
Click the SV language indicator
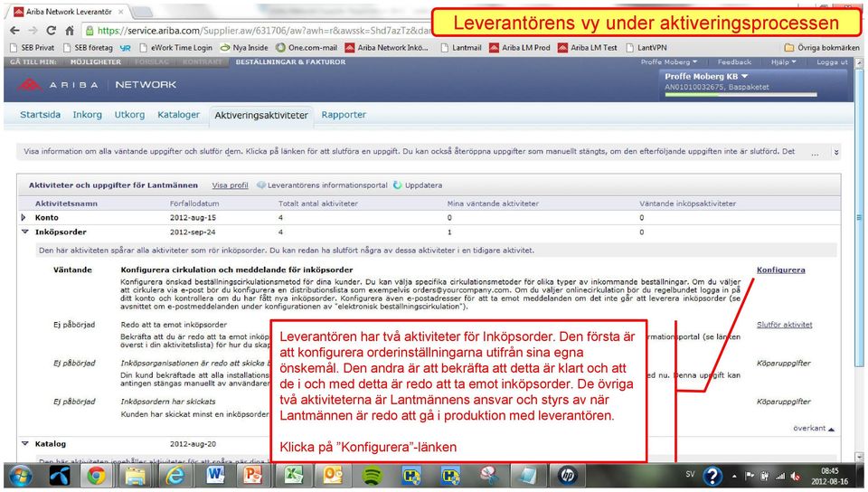coord(690,474)
